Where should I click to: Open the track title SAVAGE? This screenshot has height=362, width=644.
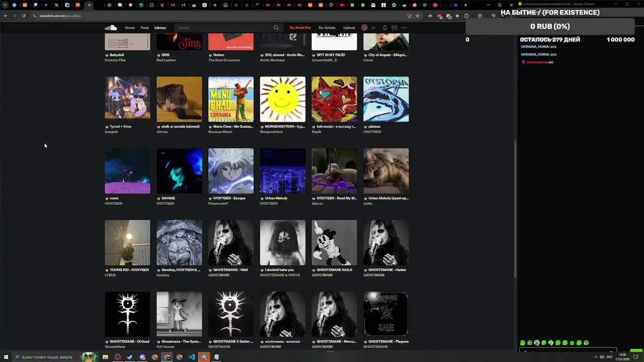pos(168,198)
